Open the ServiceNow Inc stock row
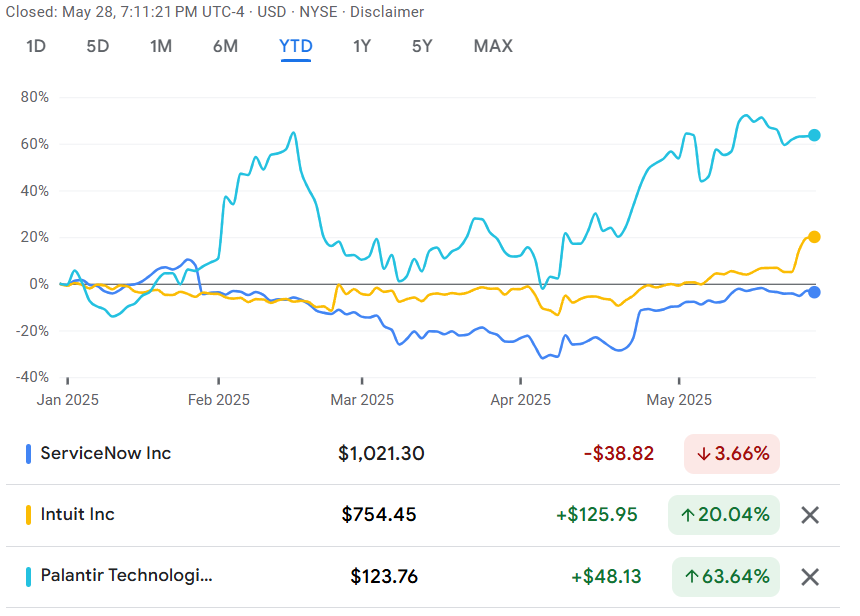This screenshot has width=860, height=616. 422,454
